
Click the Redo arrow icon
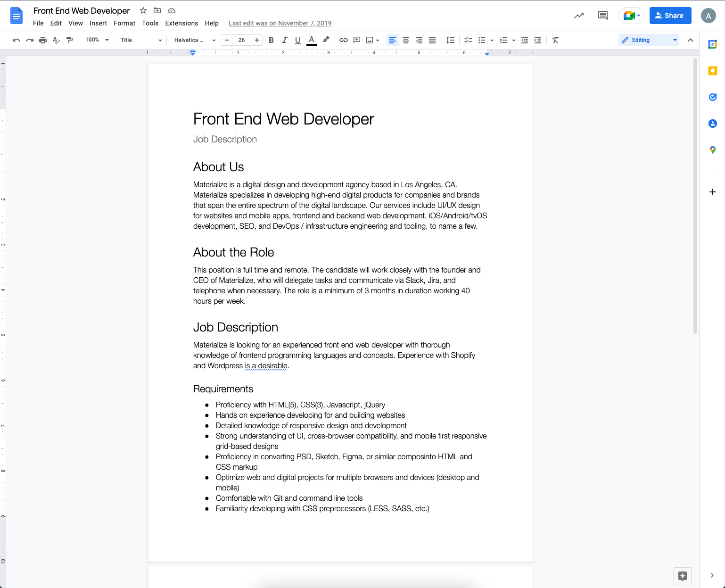tap(30, 40)
